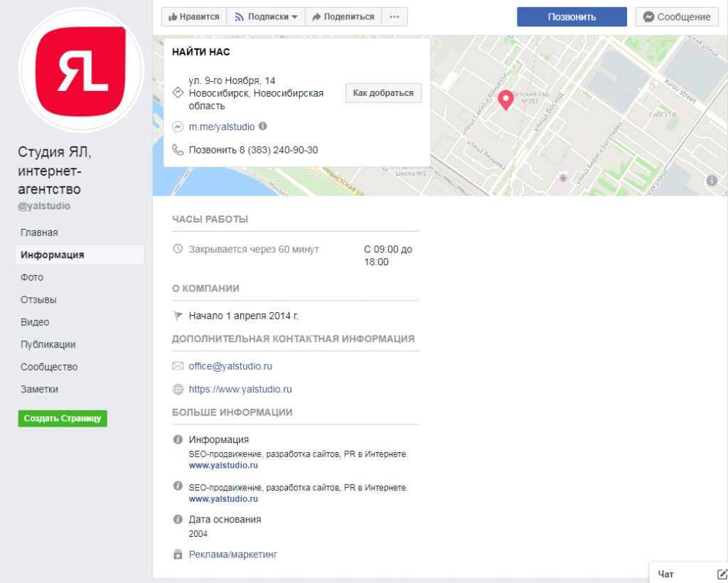728x583 pixels.
Task: Click the phone icon beside Позвонить number
Action: click(x=178, y=149)
